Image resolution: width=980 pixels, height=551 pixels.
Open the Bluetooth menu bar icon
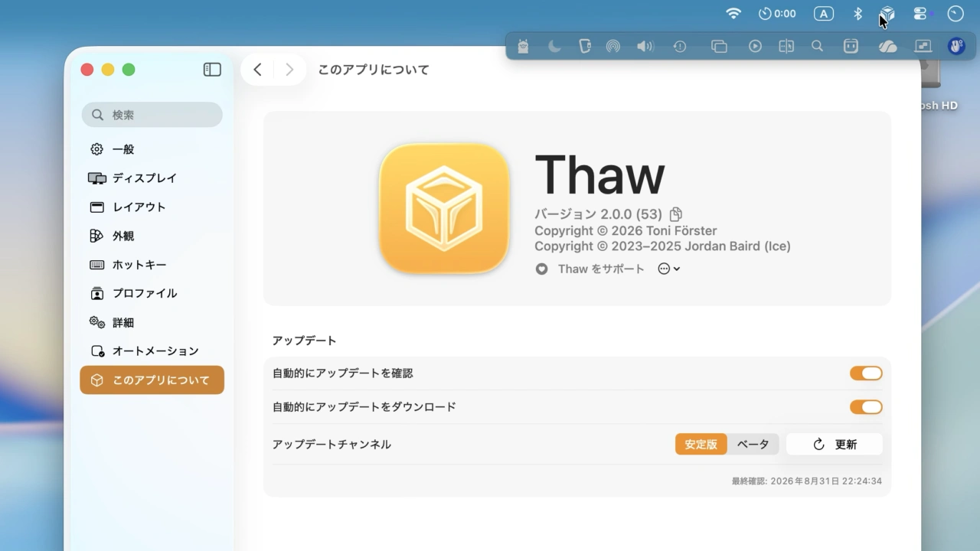point(858,14)
